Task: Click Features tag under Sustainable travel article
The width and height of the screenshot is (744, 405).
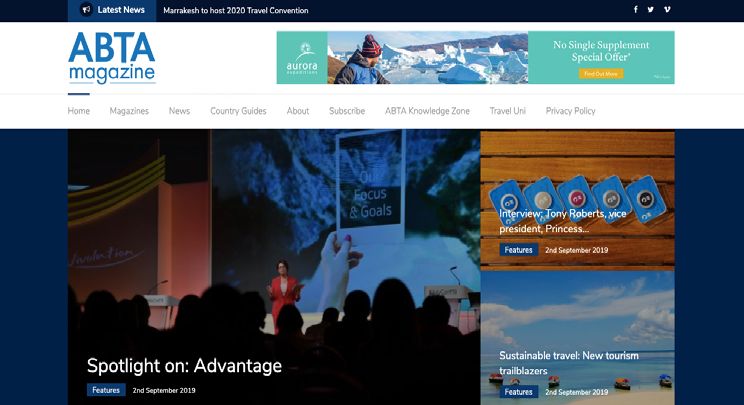Action: 518,392
